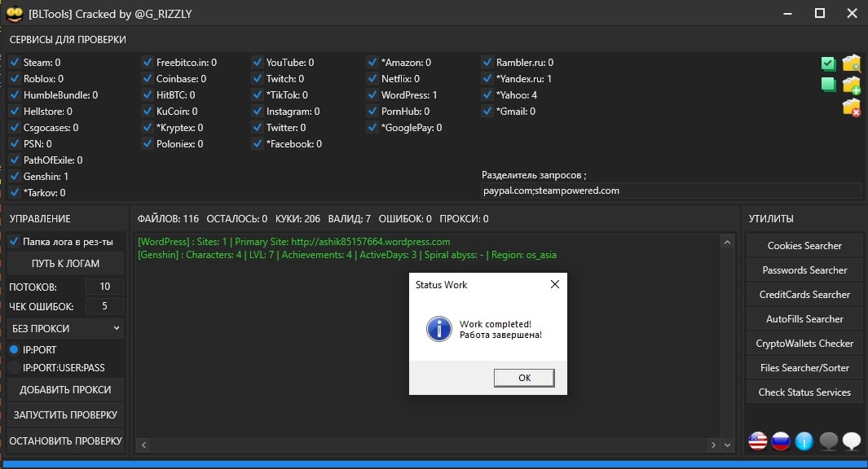This screenshot has width=868, height=469.
Task: Toggle 'Папка лога в рез-ты' checkbox
Action: pos(15,241)
